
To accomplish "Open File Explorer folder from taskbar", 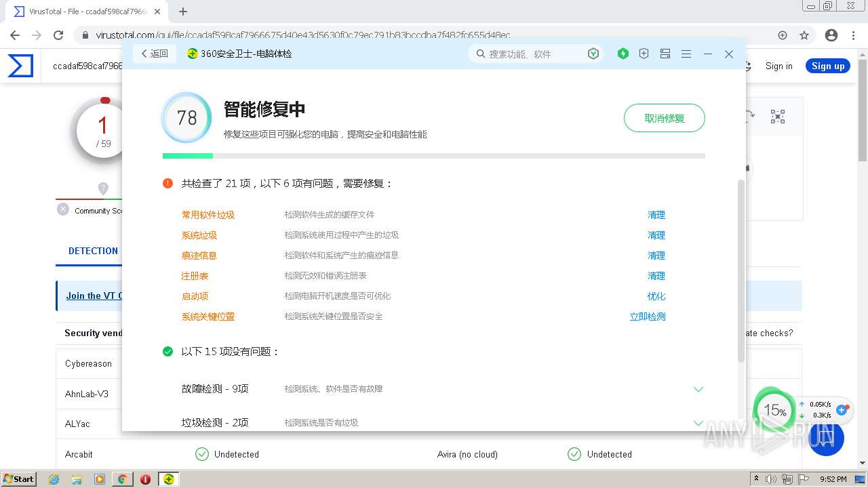I will click(77, 479).
